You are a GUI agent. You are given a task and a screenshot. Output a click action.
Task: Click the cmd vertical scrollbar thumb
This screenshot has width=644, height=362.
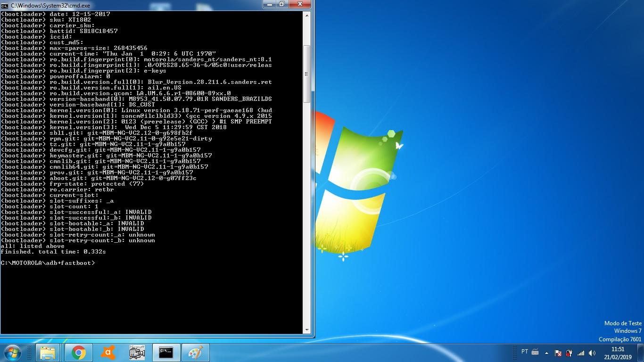(x=307, y=74)
